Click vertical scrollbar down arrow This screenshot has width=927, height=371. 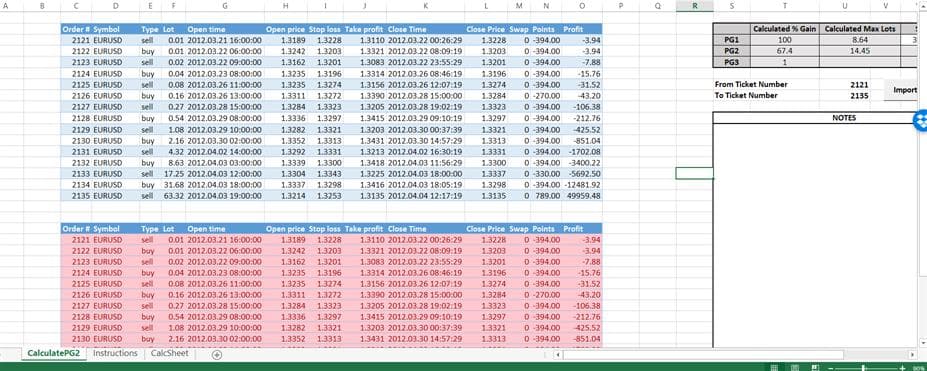point(923,342)
